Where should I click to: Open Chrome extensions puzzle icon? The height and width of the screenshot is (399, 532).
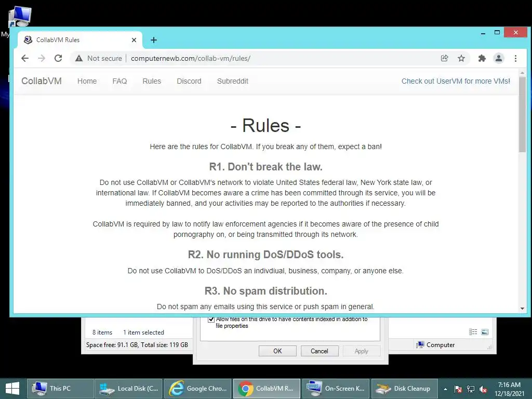[482, 58]
